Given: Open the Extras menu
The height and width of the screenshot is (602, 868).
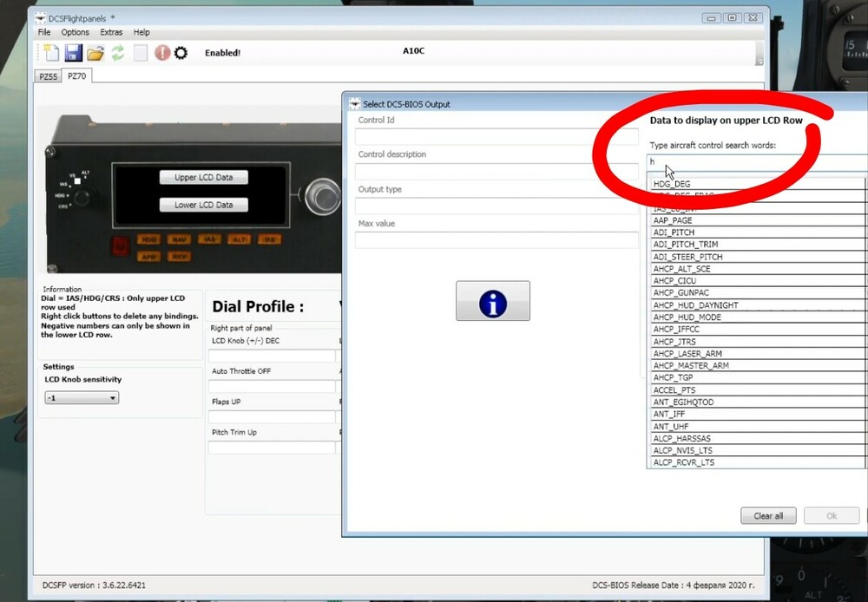Looking at the screenshot, I should (x=111, y=32).
